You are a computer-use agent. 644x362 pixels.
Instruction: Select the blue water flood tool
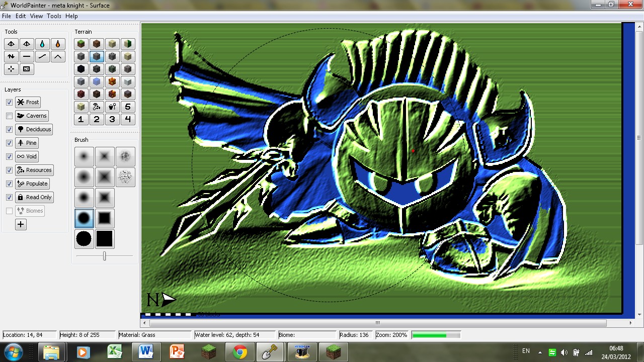point(42,44)
